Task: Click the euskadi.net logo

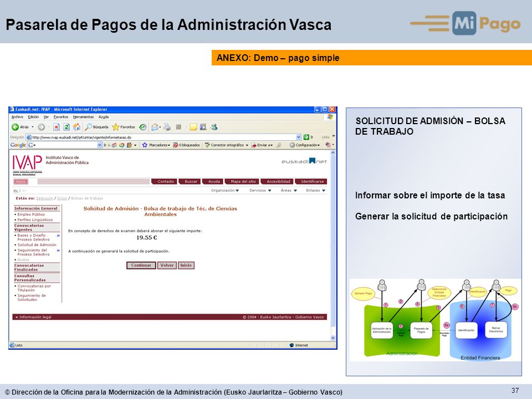Action: pyautogui.click(x=304, y=161)
